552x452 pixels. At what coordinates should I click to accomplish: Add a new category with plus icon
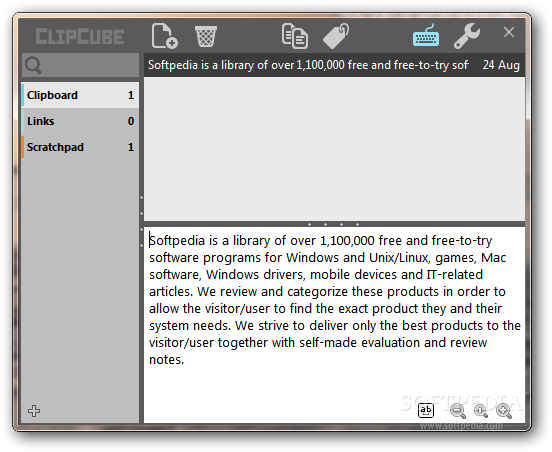click(34, 411)
